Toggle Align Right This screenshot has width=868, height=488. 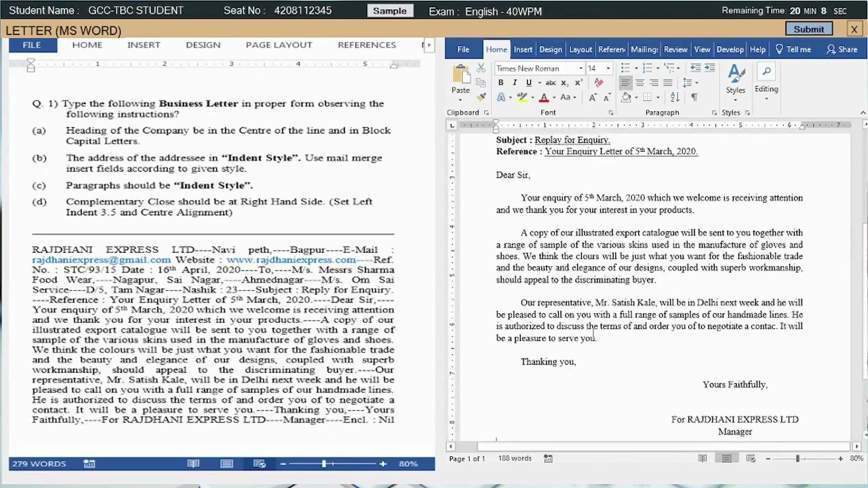pos(654,83)
